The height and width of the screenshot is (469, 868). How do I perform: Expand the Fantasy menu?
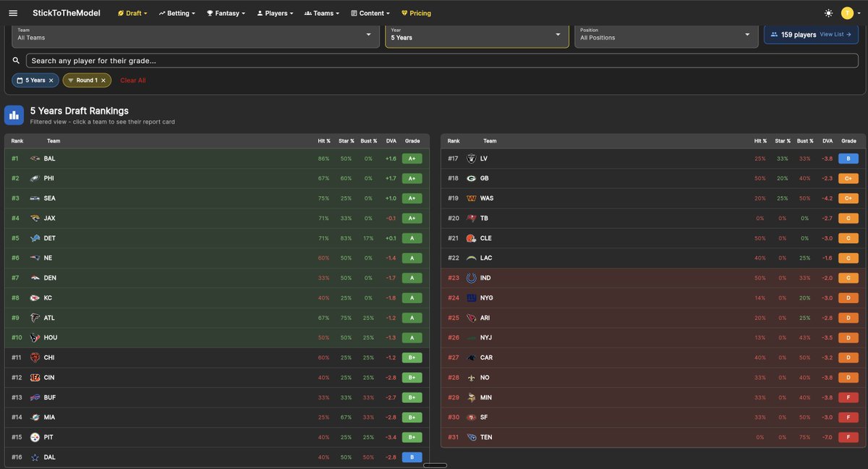(226, 13)
